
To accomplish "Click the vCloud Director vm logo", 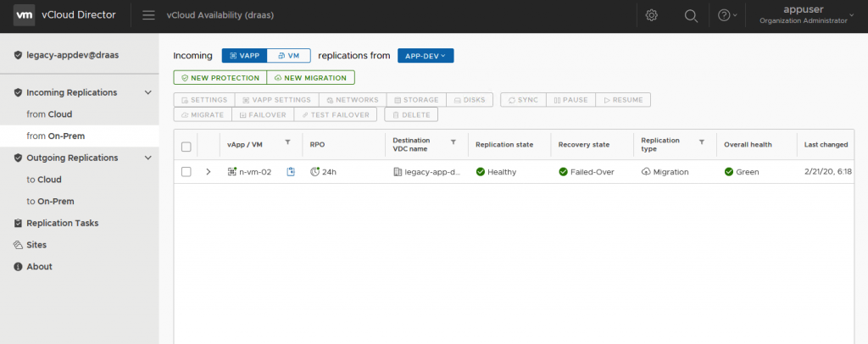I will [24, 15].
